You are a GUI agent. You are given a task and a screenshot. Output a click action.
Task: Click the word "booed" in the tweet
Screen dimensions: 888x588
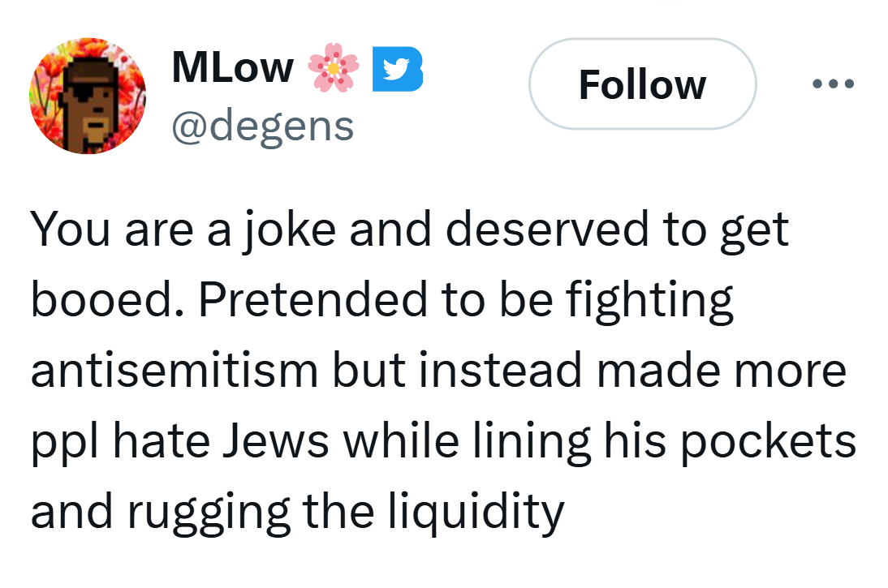tap(106, 300)
